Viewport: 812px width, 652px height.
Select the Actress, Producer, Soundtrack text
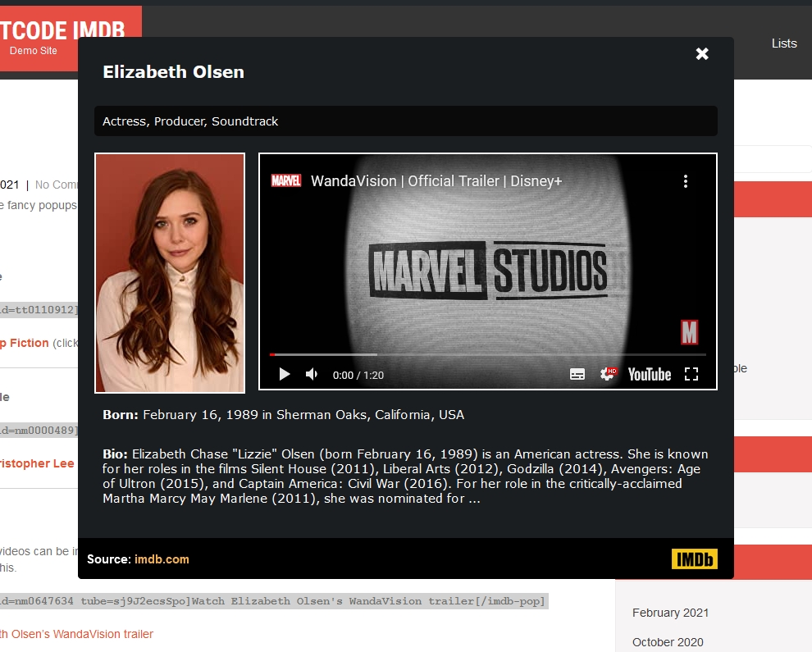[190, 121]
